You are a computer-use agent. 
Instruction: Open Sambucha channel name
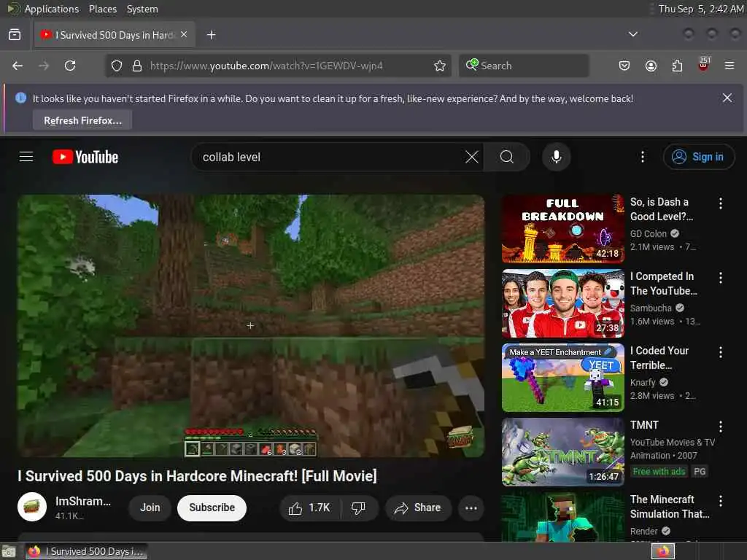[651, 308]
